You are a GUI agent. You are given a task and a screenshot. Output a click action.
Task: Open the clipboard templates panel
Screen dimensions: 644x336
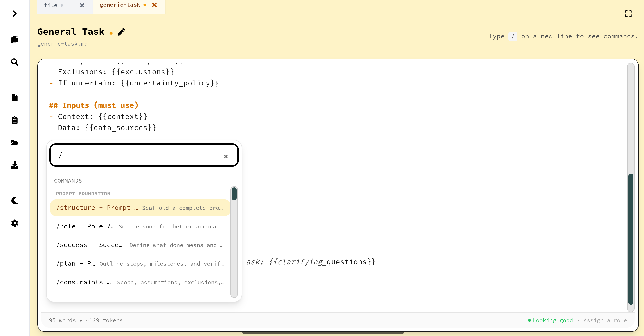(14, 120)
